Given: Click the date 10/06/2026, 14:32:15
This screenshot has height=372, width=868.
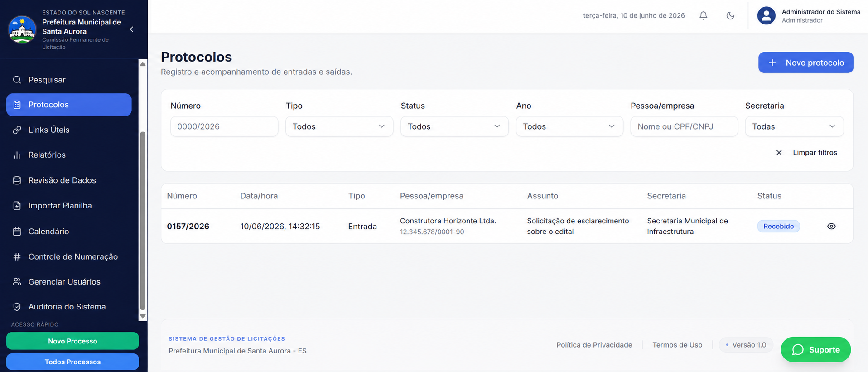Looking at the screenshot, I should tap(280, 227).
